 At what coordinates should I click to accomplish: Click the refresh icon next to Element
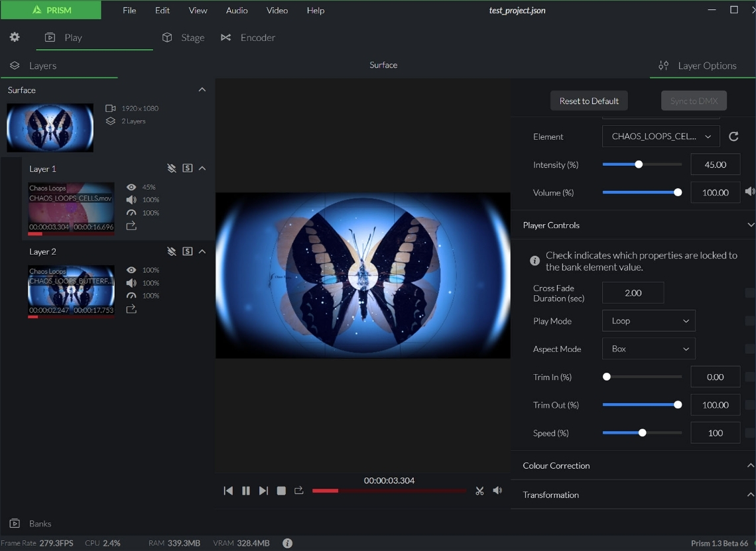coord(733,137)
